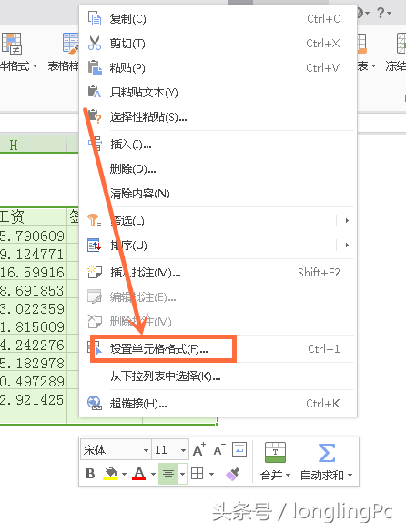
Task: Choose 从下拉列表中选择(K)... menu item
Action: point(218,376)
